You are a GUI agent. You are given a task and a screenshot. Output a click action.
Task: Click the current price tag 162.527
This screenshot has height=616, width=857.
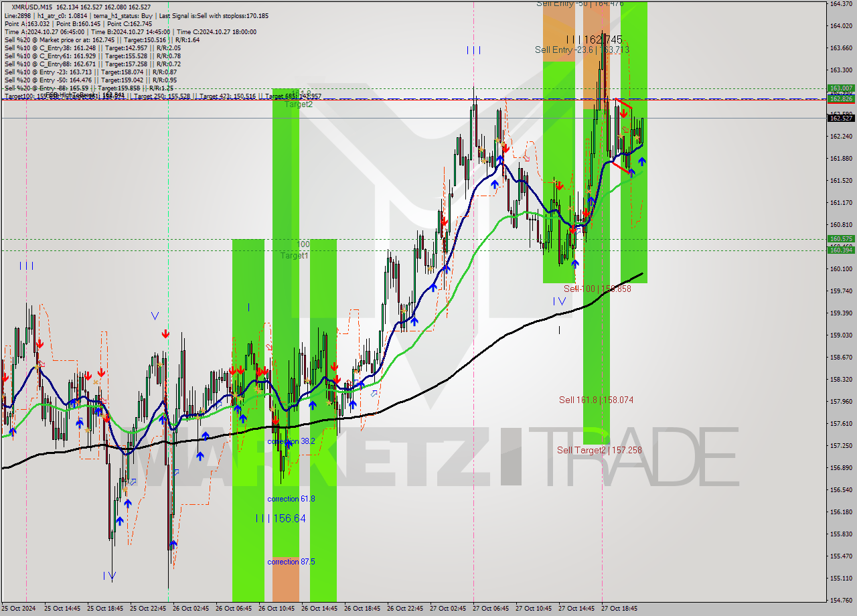pos(841,118)
